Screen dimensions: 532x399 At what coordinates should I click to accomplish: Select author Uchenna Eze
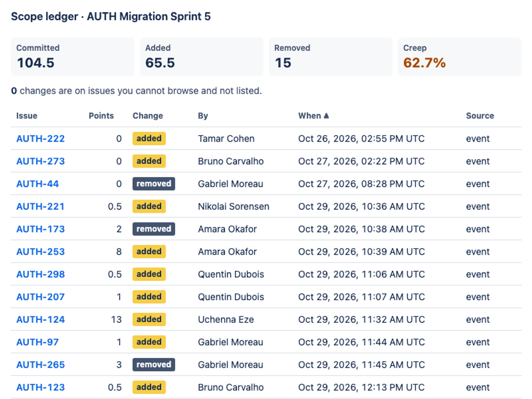[x=226, y=320]
